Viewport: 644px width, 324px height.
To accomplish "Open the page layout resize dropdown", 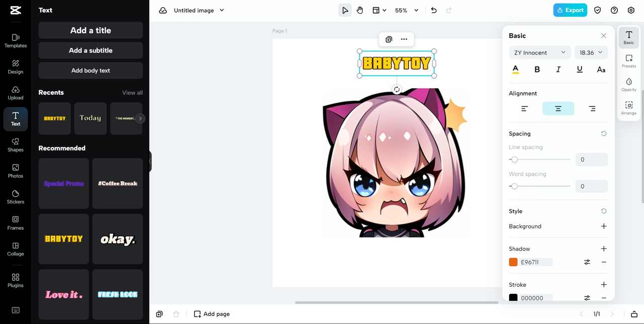I will coord(379,10).
